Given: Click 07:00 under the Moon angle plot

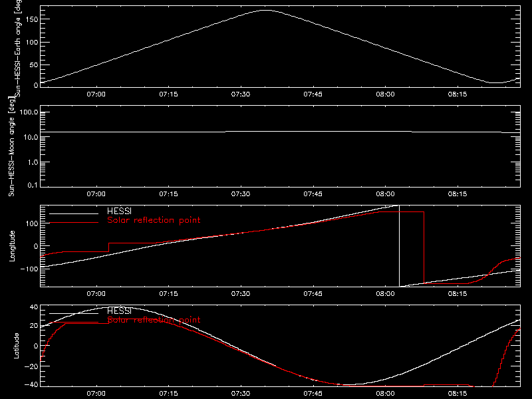Looking at the screenshot, I should pos(96,194).
